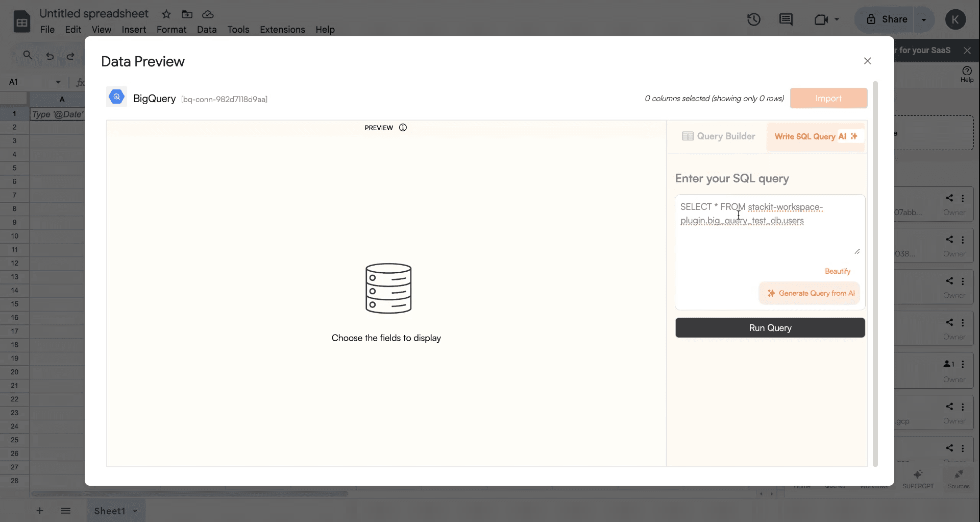The width and height of the screenshot is (980, 522).
Task: Click the Share button
Action: (887, 19)
